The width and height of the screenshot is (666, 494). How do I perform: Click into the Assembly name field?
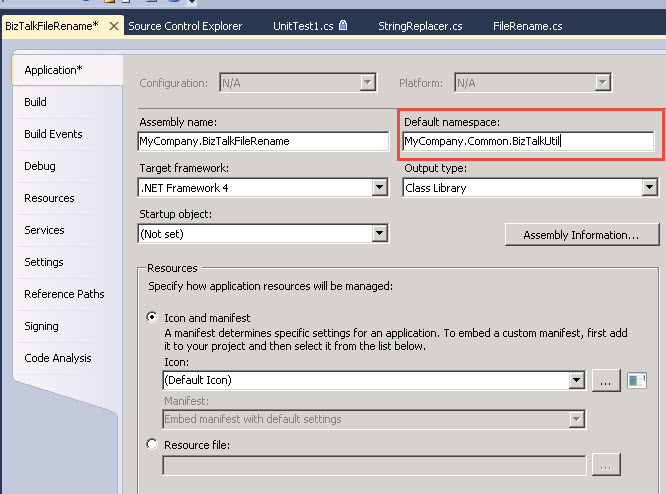[263, 141]
